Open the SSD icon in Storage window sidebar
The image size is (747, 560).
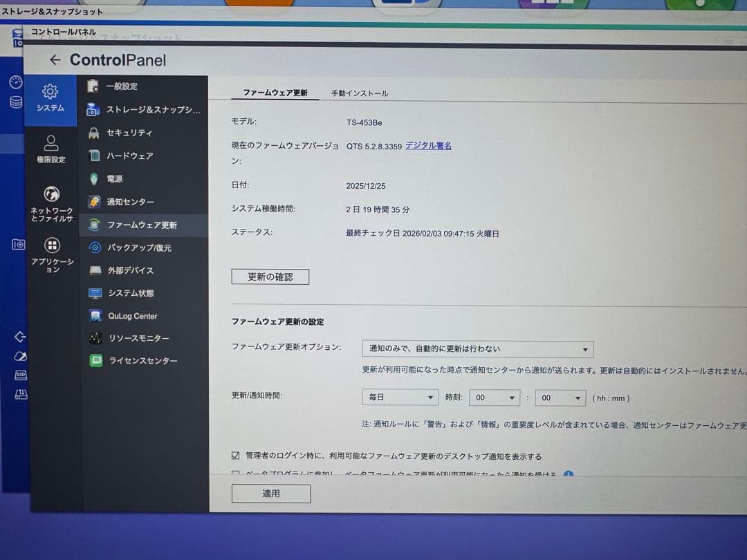(21, 375)
